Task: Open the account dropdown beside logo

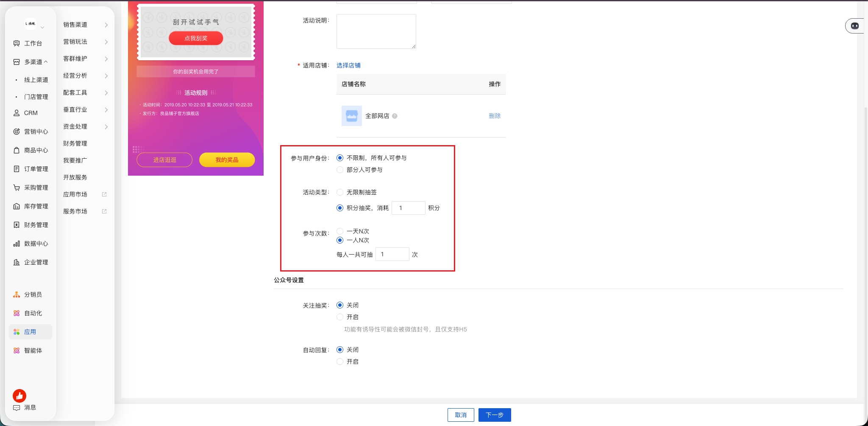Action: [x=42, y=28]
